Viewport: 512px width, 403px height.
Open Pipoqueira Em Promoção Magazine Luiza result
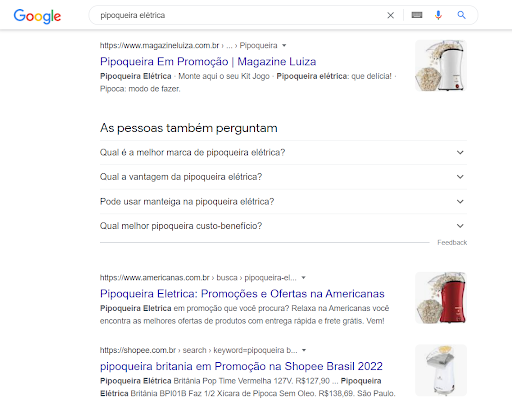point(208,62)
